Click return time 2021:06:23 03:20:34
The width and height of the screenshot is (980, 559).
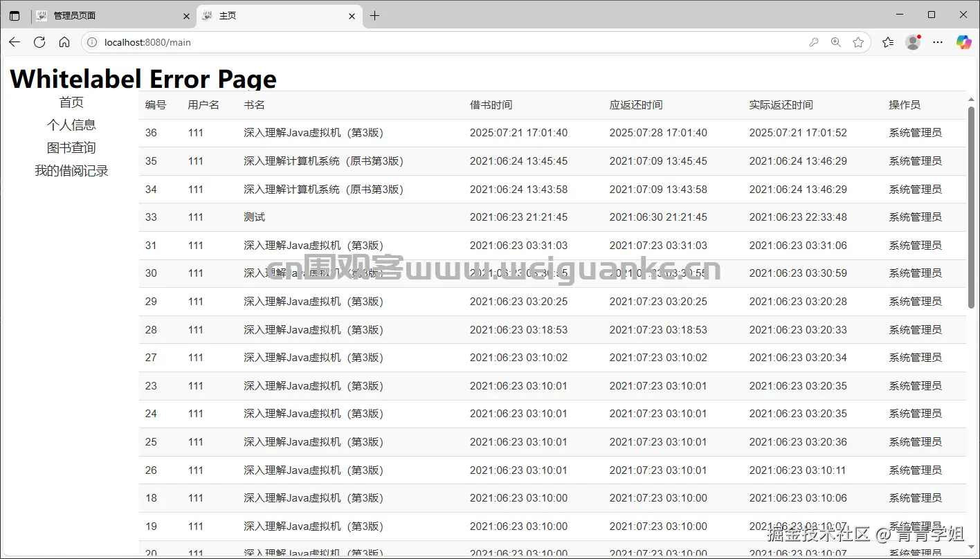pyautogui.click(x=798, y=358)
